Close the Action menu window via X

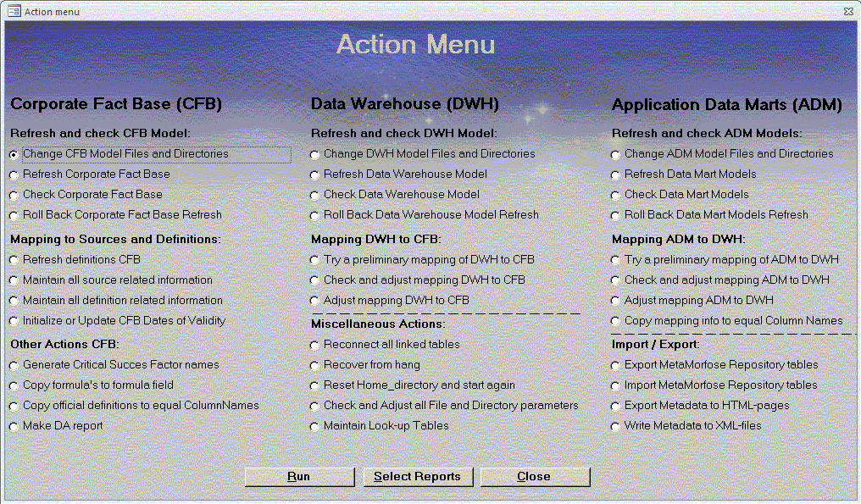(x=848, y=11)
